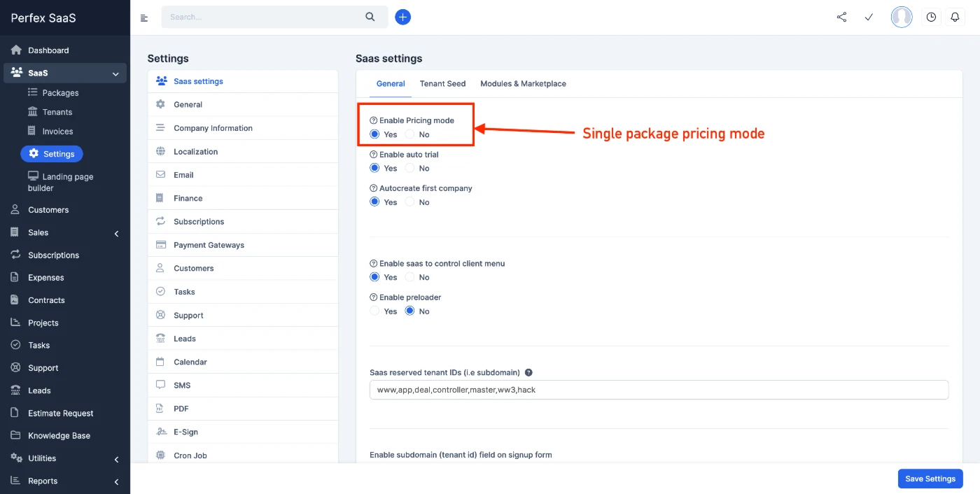Open the highlighted Settings sidebar item
This screenshot has height=494, width=980.
tap(52, 154)
